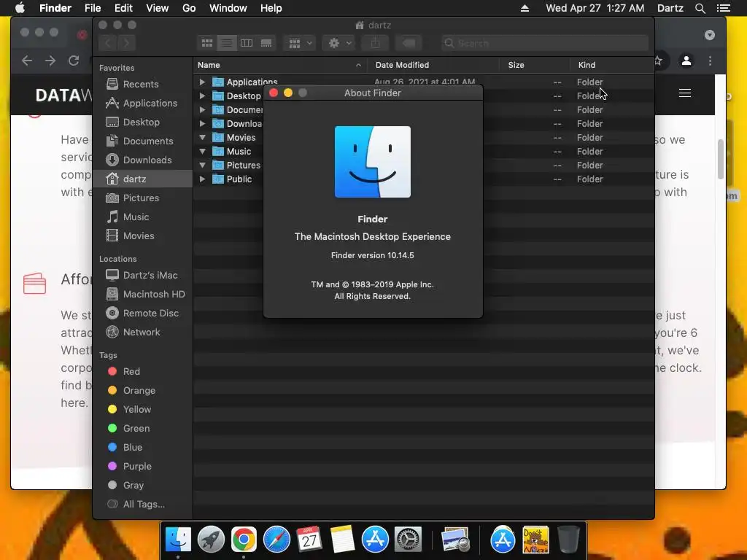Open the Edit menu
747x560 pixels.
coord(123,8)
